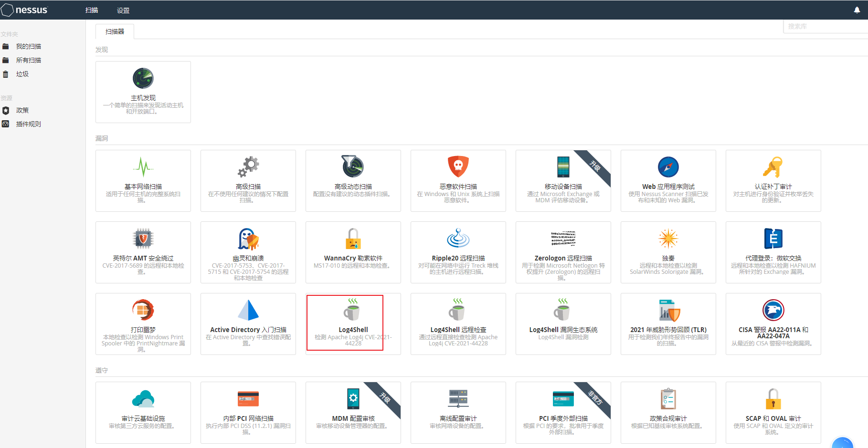
Task: Click the 审计云基础设施 cloud icon
Action: pos(143,399)
